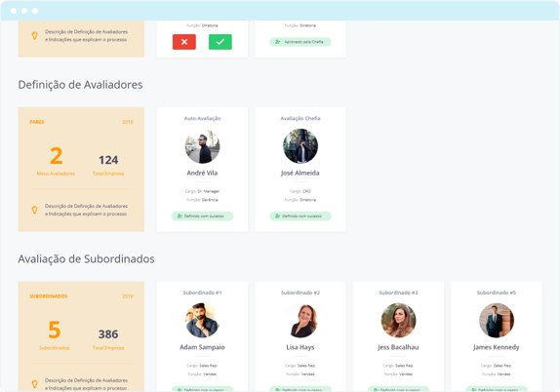Click the green approve checkmark button

point(220,42)
